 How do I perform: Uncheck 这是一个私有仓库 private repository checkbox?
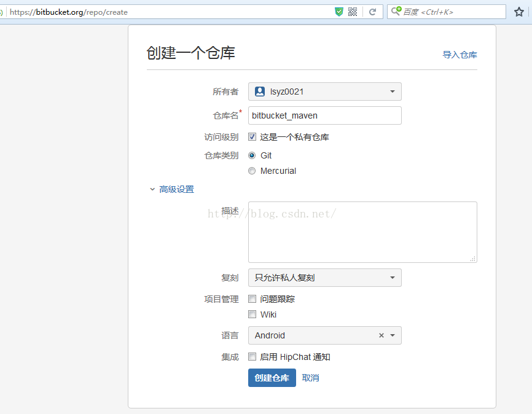click(252, 137)
